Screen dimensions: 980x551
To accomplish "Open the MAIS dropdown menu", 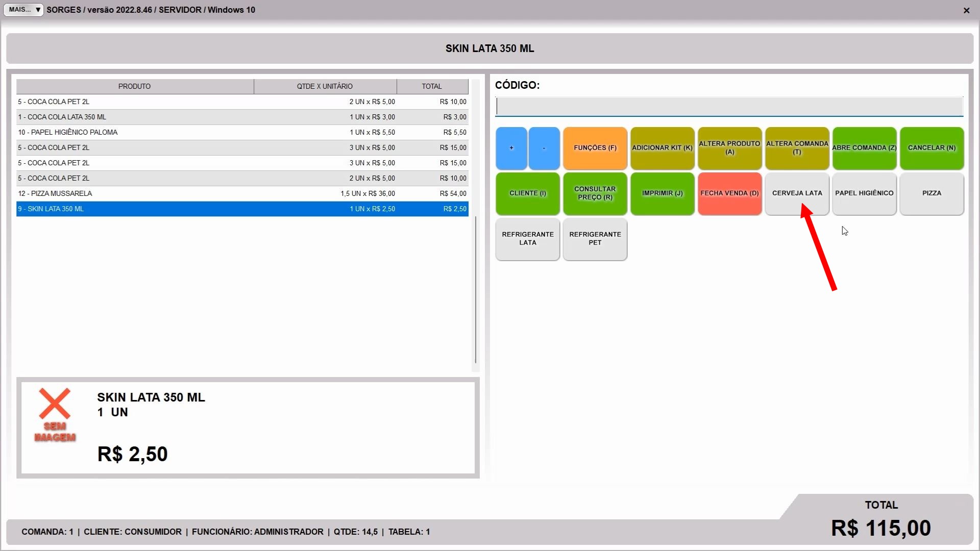I will (23, 10).
